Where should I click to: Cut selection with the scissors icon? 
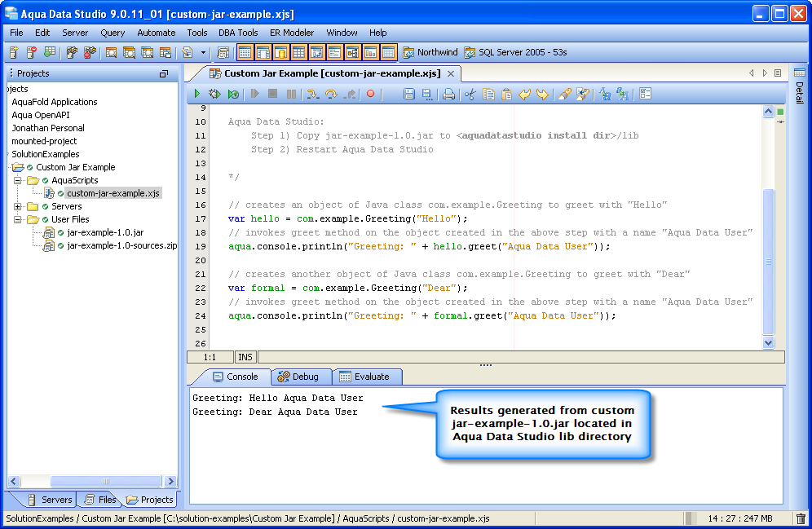coord(470,94)
